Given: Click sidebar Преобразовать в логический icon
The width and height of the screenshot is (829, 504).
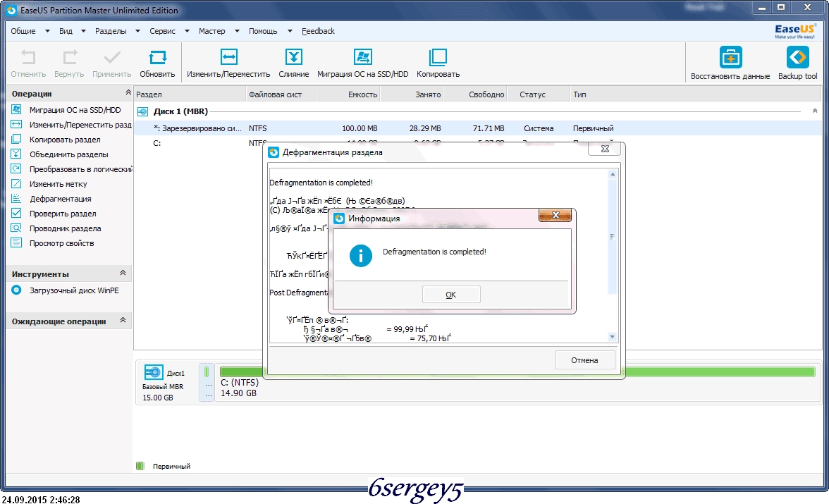Looking at the screenshot, I should click(16, 168).
